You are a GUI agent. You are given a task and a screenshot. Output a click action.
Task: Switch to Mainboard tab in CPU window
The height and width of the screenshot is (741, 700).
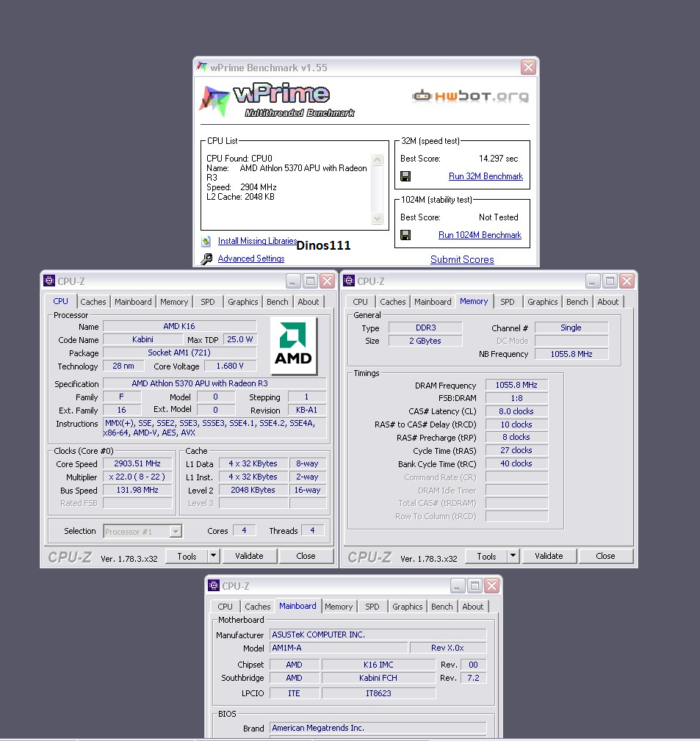coord(133,302)
